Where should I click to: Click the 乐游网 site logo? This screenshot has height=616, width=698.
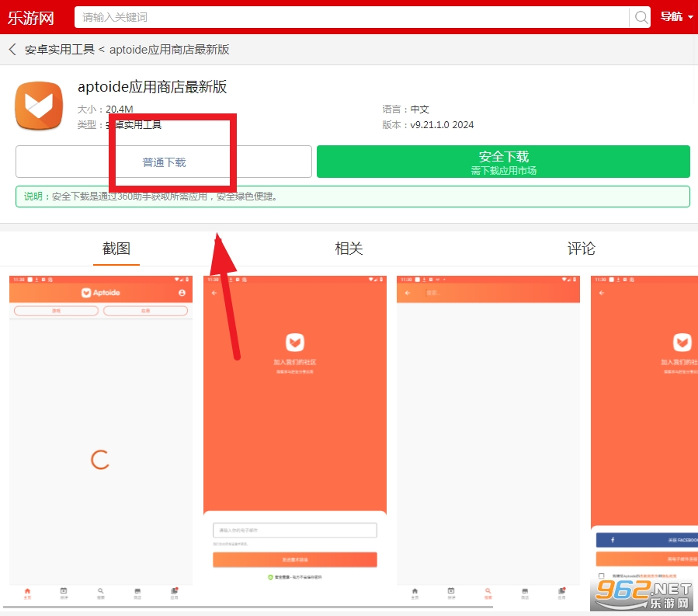pos(31,18)
